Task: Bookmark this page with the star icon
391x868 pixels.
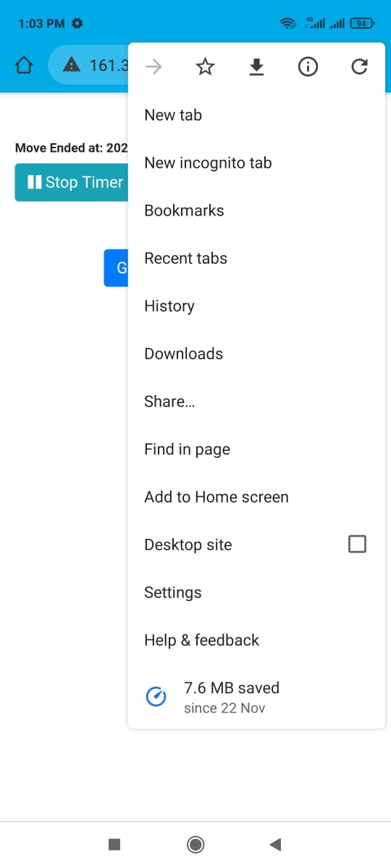Action: tap(206, 67)
